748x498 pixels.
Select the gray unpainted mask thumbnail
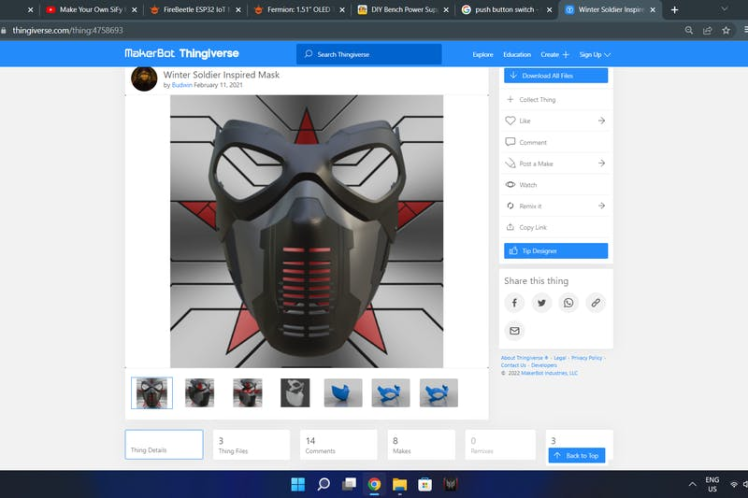[295, 393]
